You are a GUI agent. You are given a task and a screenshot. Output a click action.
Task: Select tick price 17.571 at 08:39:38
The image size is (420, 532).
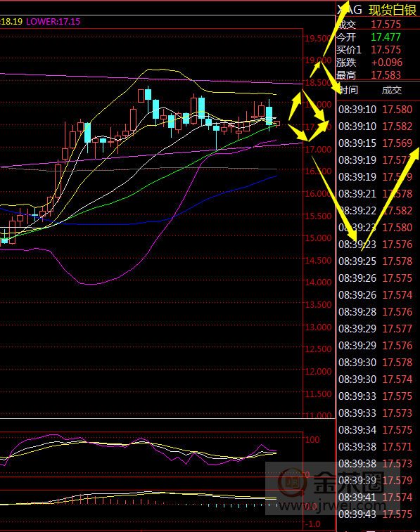(397, 447)
